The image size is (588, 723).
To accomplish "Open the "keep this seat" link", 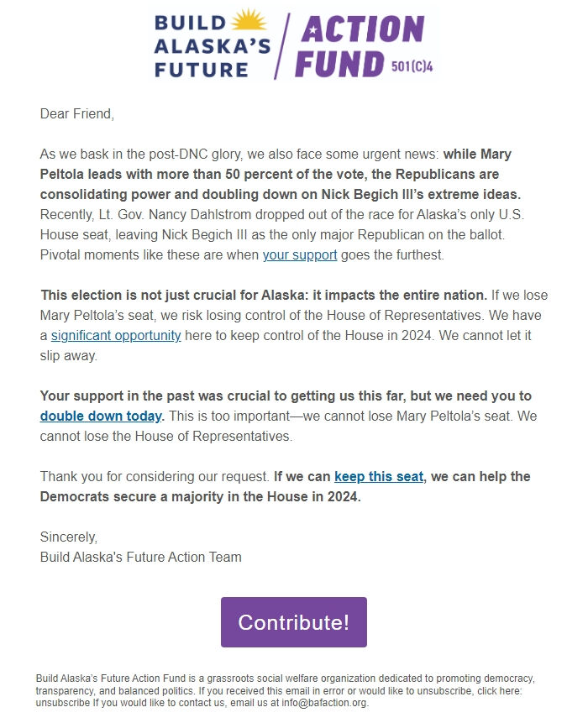I will point(376,476).
